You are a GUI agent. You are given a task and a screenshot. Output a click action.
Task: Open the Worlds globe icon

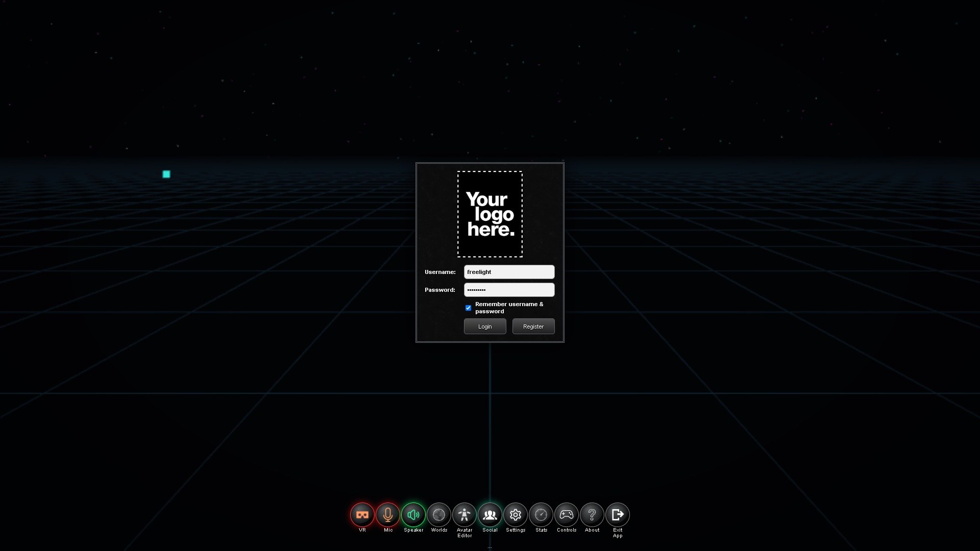(x=439, y=515)
